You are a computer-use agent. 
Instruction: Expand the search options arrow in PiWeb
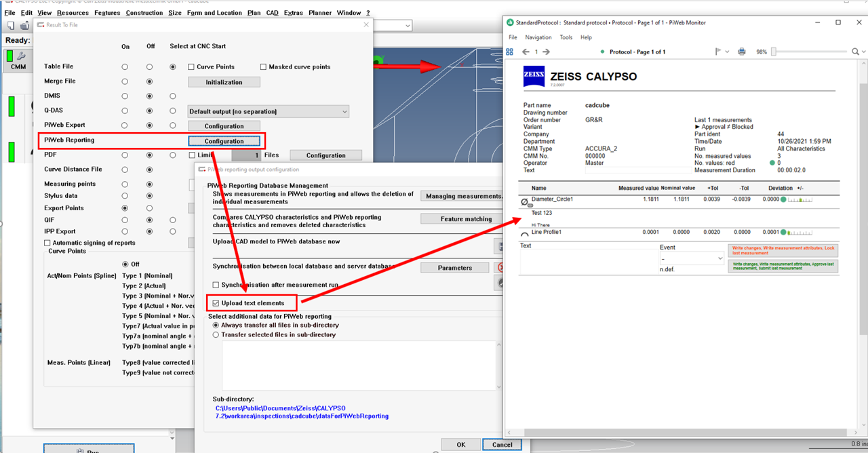tap(864, 52)
